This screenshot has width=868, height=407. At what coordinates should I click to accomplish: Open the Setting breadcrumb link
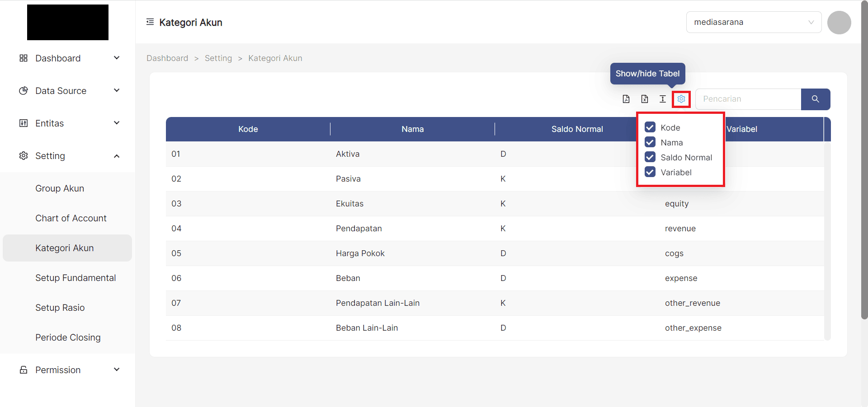pyautogui.click(x=218, y=58)
